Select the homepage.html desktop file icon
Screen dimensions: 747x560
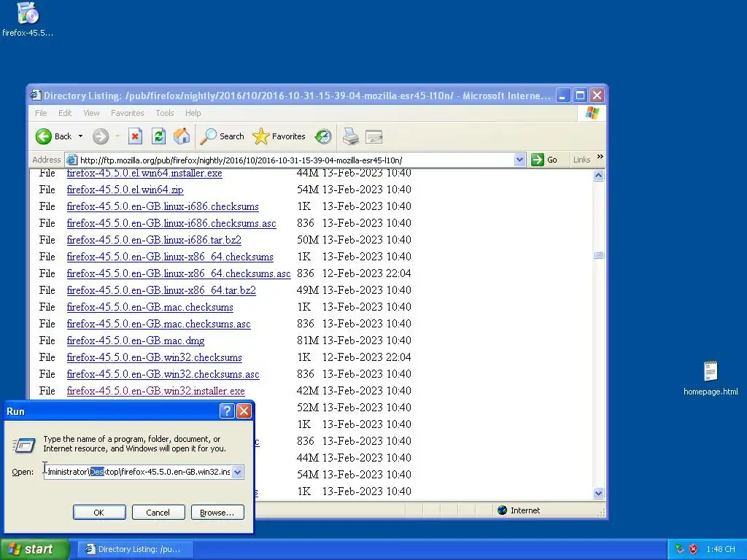711,378
